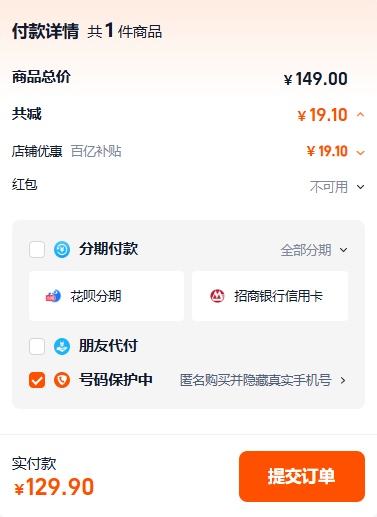
Task: Select the 花呗分期 payment option
Action: pyautogui.click(x=106, y=296)
